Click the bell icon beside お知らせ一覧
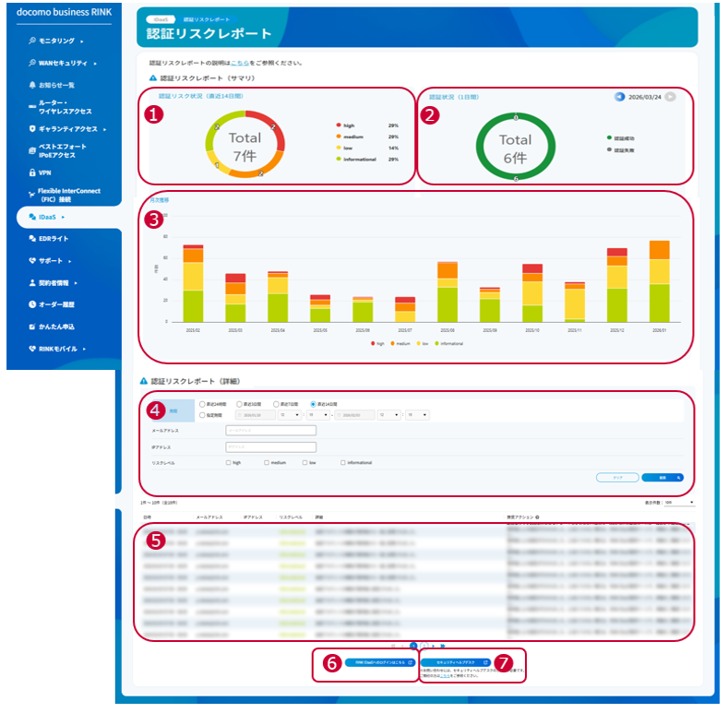The width and height of the screenshot is (728, 713). (x=32, y=85)
